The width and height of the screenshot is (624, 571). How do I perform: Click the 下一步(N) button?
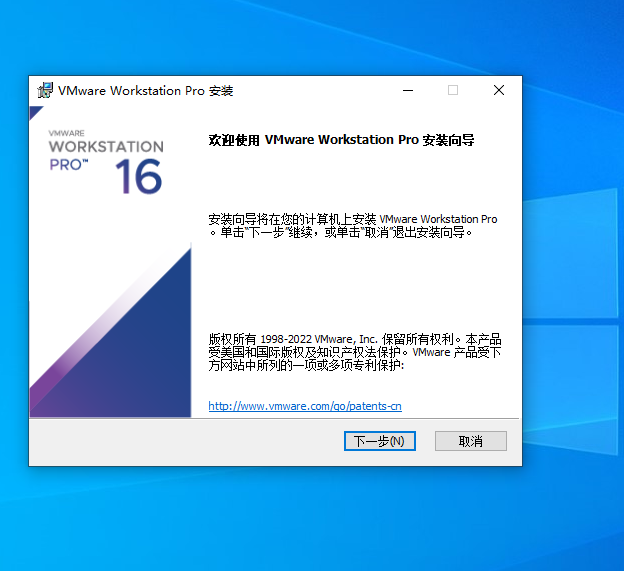(380, 441)
